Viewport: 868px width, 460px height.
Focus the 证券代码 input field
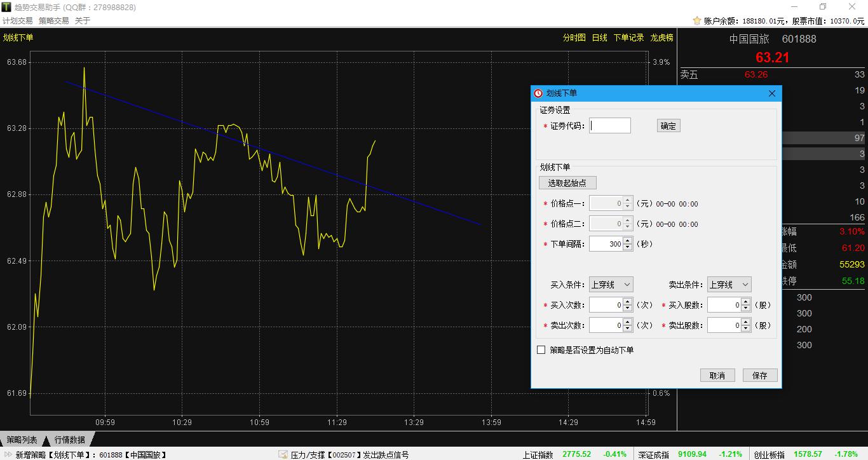coord(610,126)
